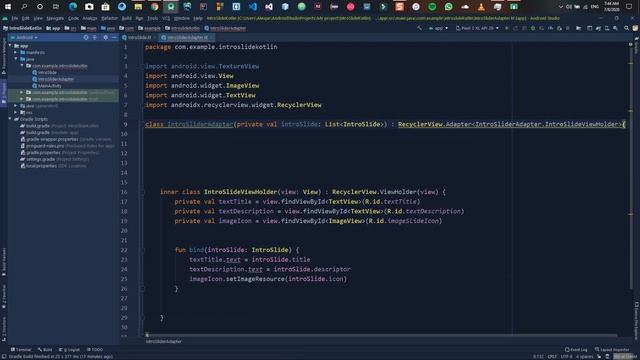Open the Edit menu
Image resolution: width=640 pixels, height=360 pixels.
25,18
